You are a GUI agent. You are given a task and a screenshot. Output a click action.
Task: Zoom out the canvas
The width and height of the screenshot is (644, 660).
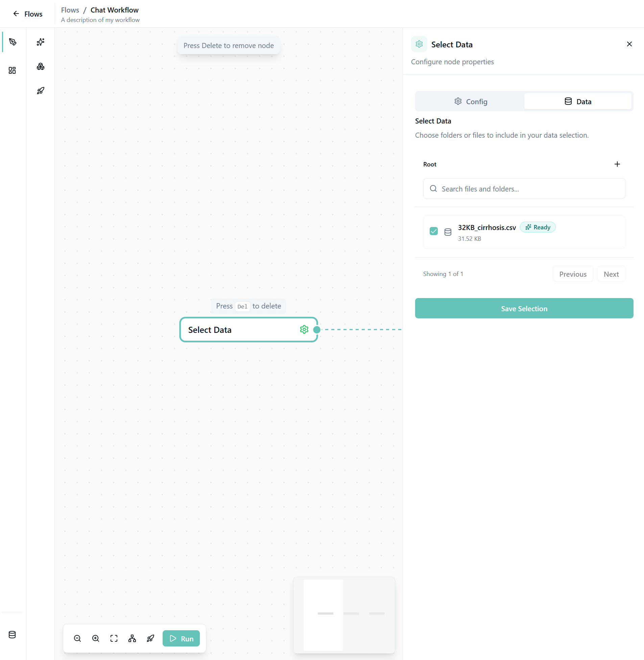[77, 638]
